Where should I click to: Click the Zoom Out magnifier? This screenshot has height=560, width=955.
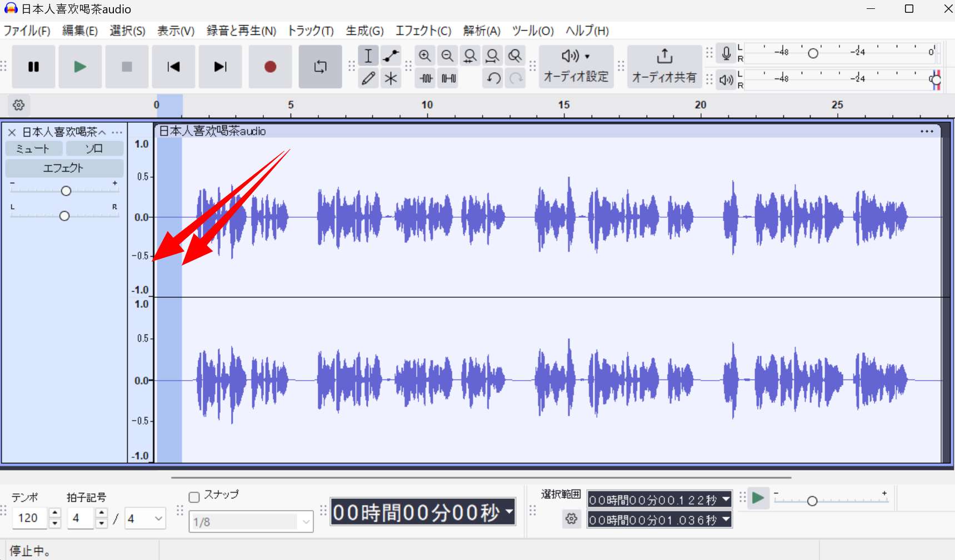[x=447, y=56]
